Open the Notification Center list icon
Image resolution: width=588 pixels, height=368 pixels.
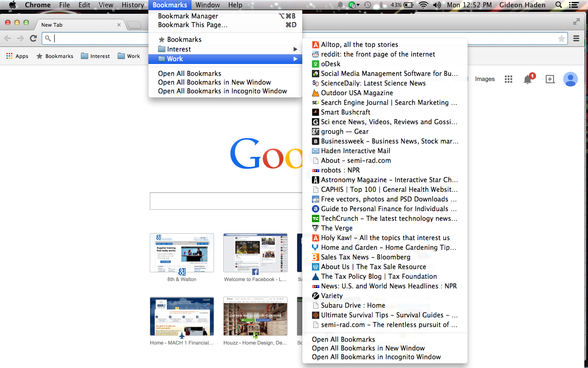[x=573, y=5]
